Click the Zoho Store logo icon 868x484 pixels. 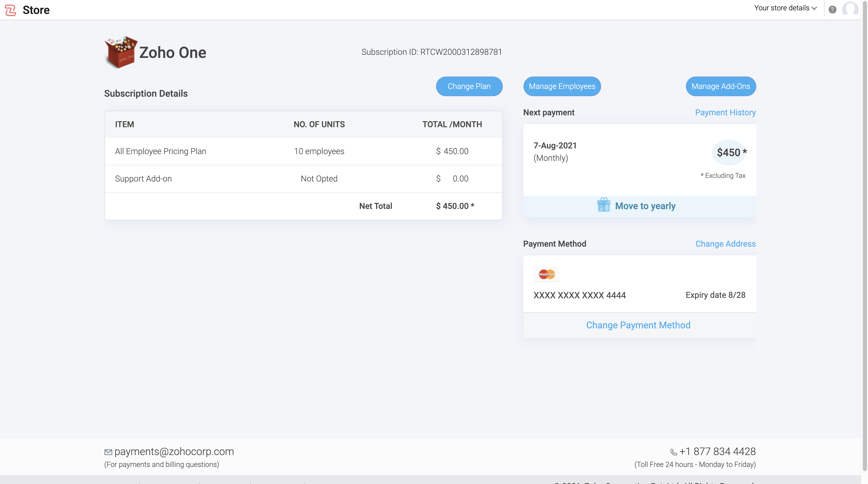point(10,10)
